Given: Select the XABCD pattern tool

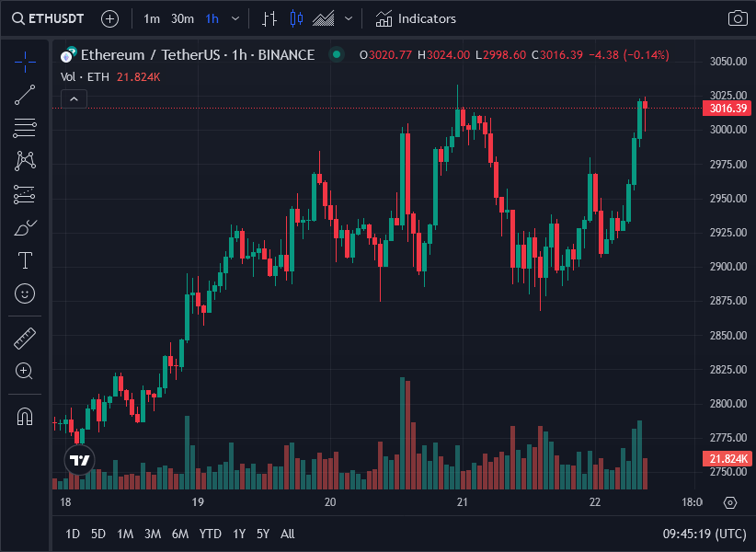Looking at the screenshot, I should pos(25,161).
